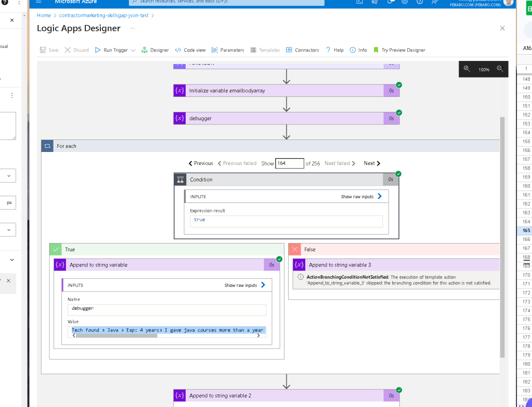The height and width of the screenshot is (407, 532).
Task: Click the Parameters toolbar icon
Action: point(214,50)
